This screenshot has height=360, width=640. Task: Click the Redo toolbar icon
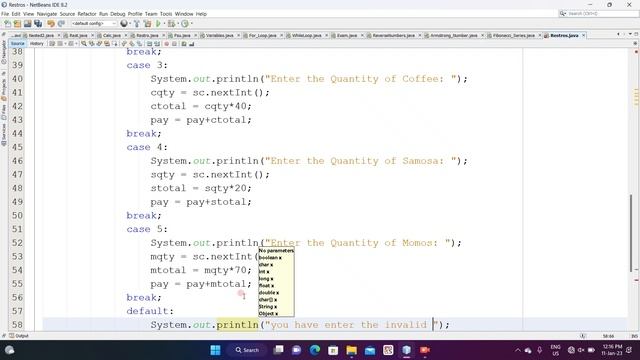point(61,24)
